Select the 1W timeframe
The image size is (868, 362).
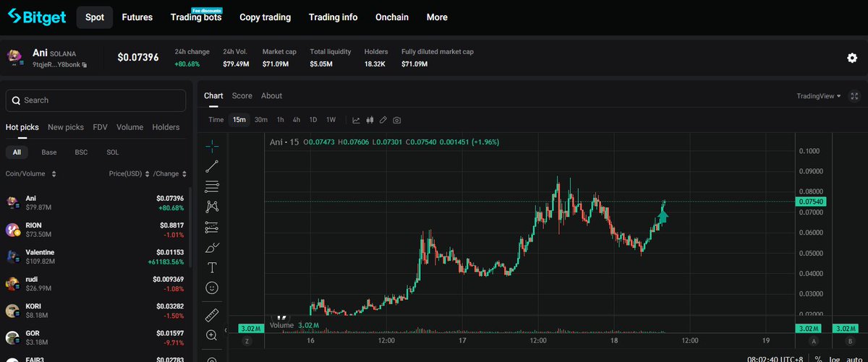click(x=331, y=120)
